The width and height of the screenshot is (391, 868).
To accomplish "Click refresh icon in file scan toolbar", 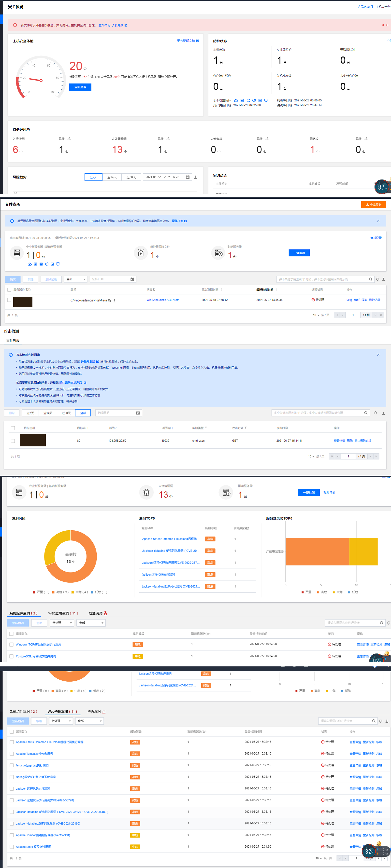I will coord(377,279).
